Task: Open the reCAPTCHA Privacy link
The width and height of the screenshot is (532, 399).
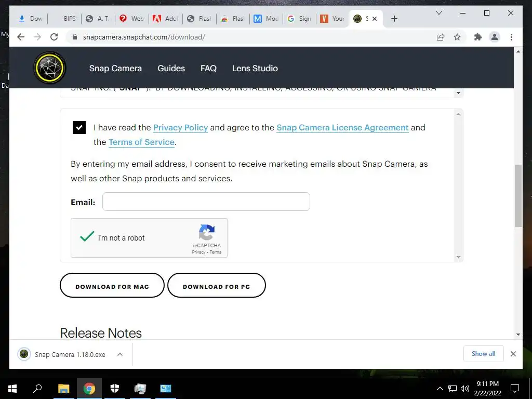Action: point(198,252)
